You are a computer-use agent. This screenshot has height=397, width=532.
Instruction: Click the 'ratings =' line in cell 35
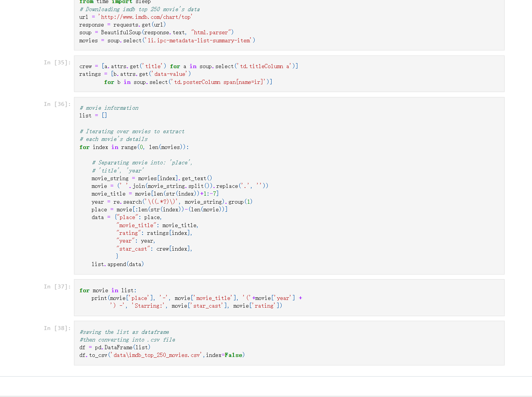coord(135,74)
